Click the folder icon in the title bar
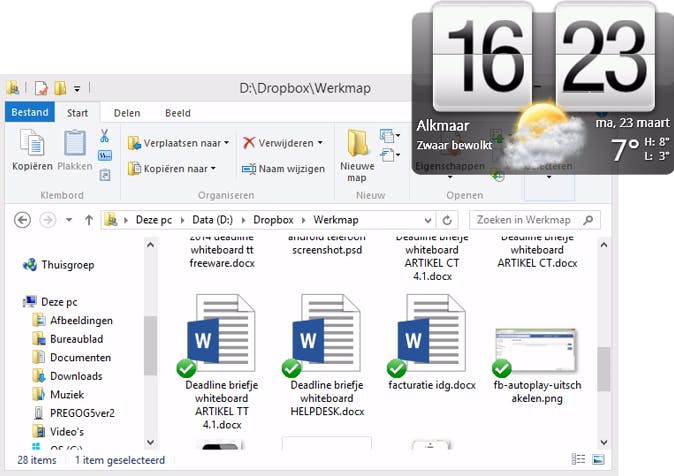Image resolution: width=674 pixels, height=476 pixels. [x=13, y=88]
